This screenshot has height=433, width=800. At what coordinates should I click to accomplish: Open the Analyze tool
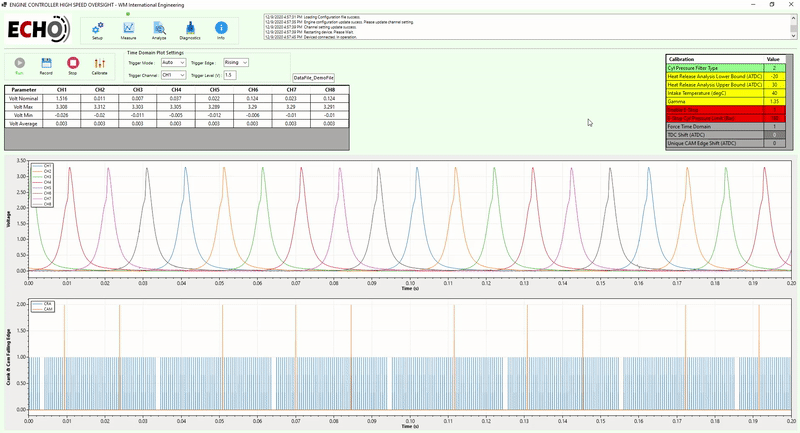[x=159, y=31]
